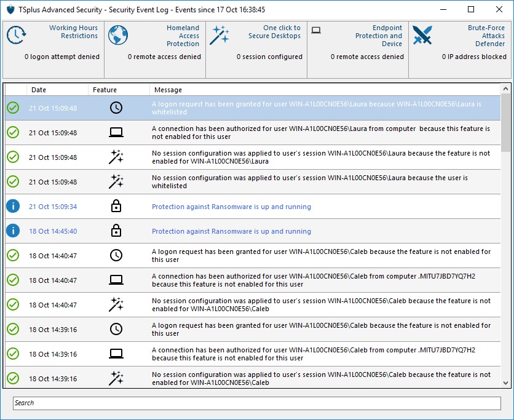514x420 pixels.
Task: Click the TSplus shield icon in title bar
Action: coord(10,9)
